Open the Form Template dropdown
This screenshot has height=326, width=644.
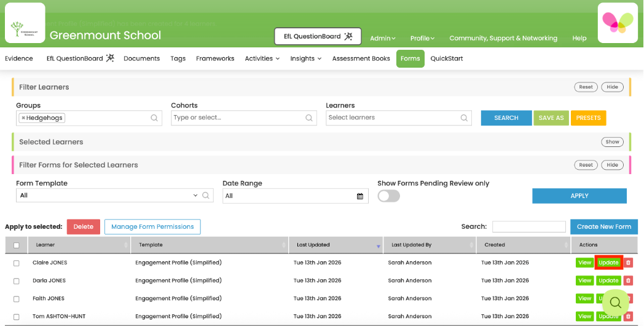coord(114,196)
